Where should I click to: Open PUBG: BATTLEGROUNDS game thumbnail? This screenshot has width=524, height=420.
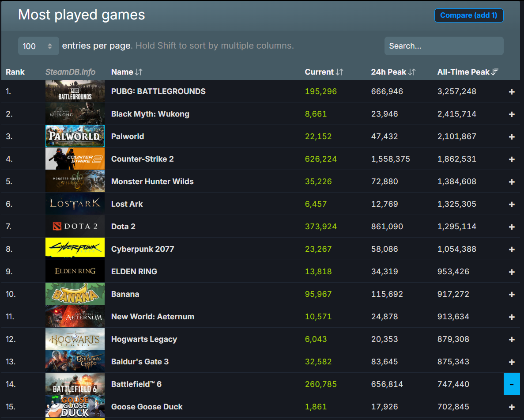(75, 91)
